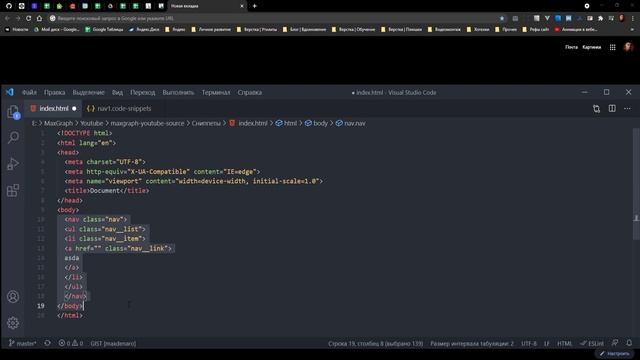
Task: Select the nav.nav symbol breadcrumb
Action: tap(351, 123)
